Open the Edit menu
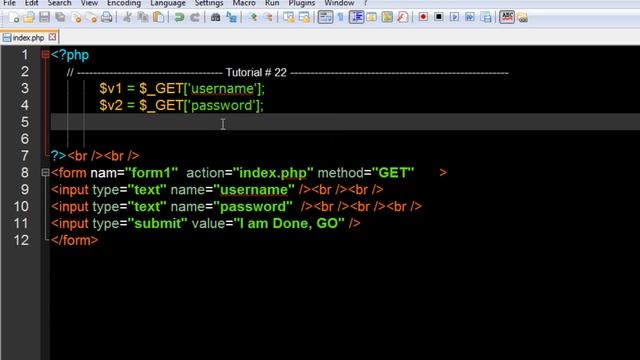 31,3
